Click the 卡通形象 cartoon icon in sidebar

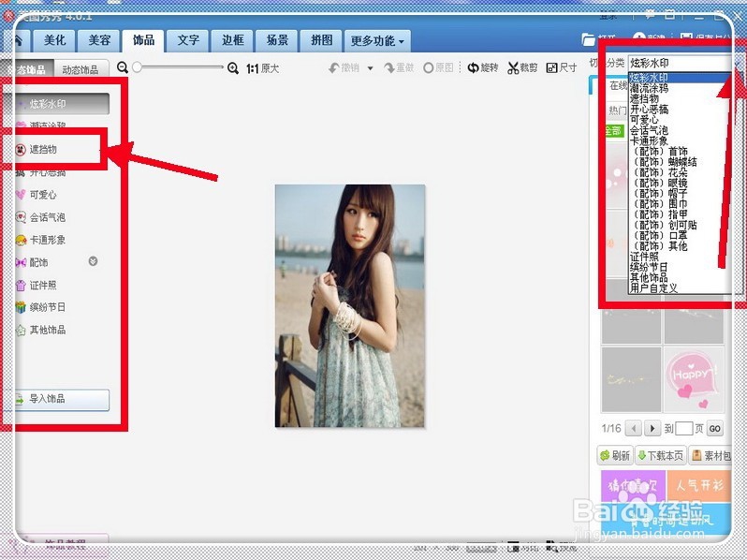coord(21,240)
